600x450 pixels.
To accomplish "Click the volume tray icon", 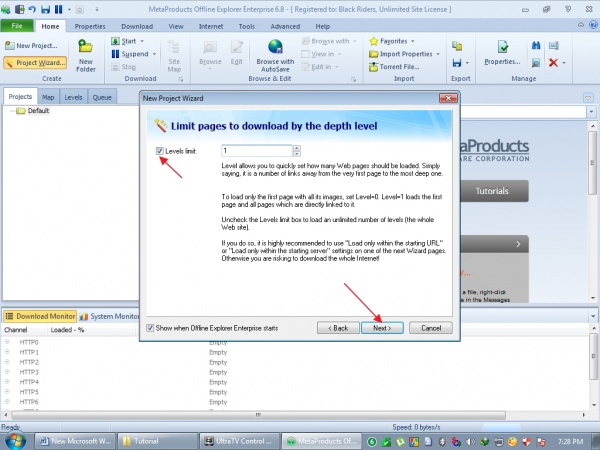I will pyautogui.click(x=470, y=442).
